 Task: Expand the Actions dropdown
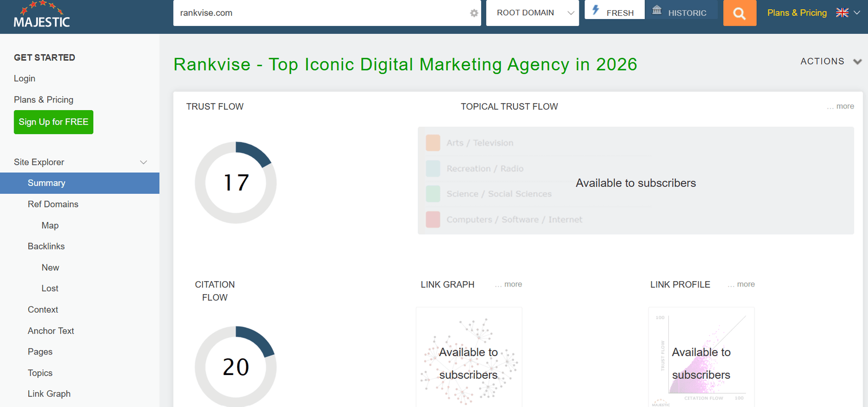click(831, 61)
